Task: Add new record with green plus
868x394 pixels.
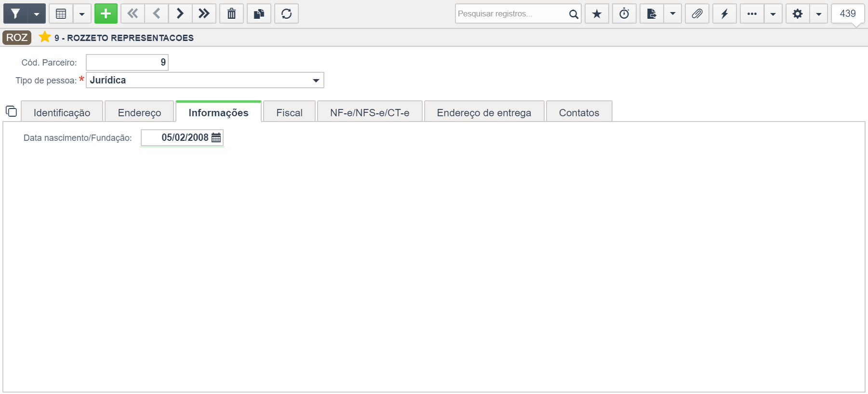Action: point(106,14)
